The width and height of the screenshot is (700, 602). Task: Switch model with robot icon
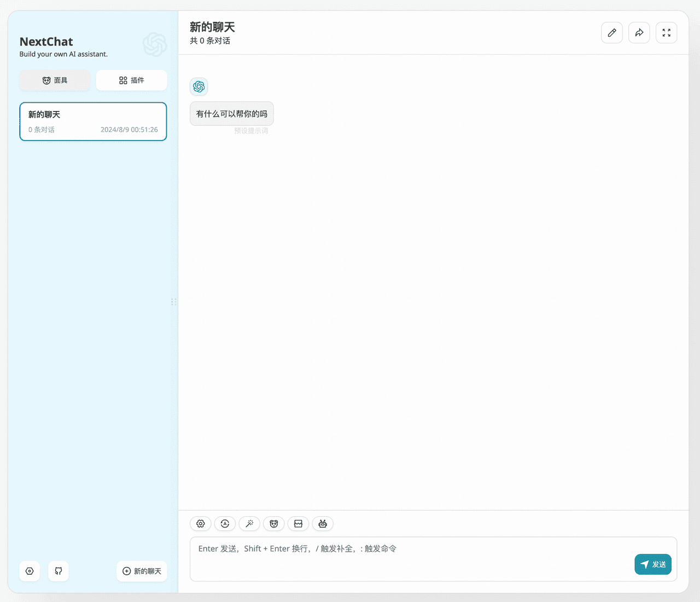coord(323,524)
